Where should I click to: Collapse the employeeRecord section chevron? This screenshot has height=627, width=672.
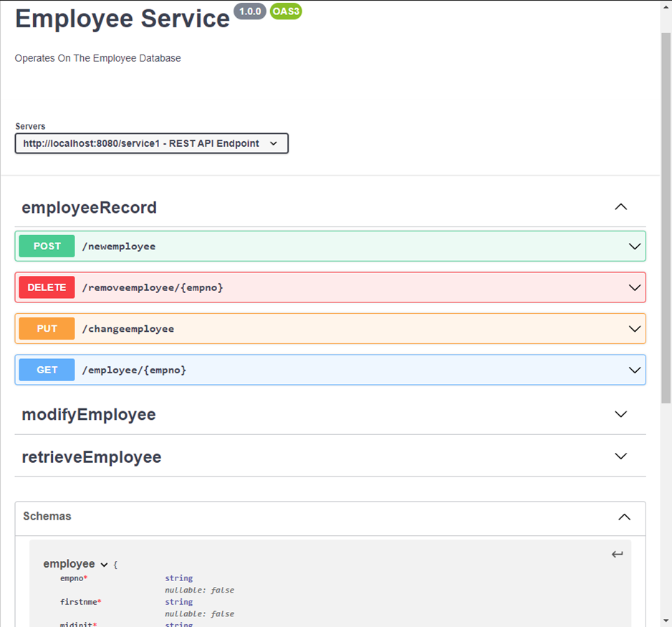620,207
